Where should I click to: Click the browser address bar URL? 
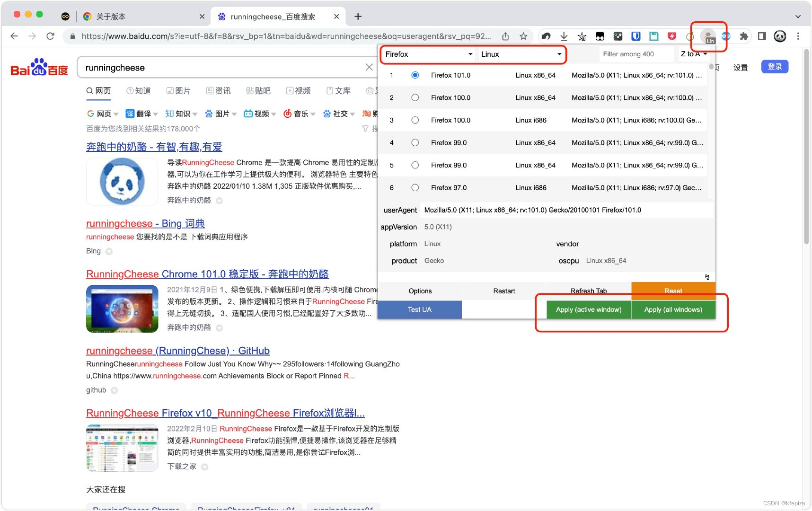[286, 36]
